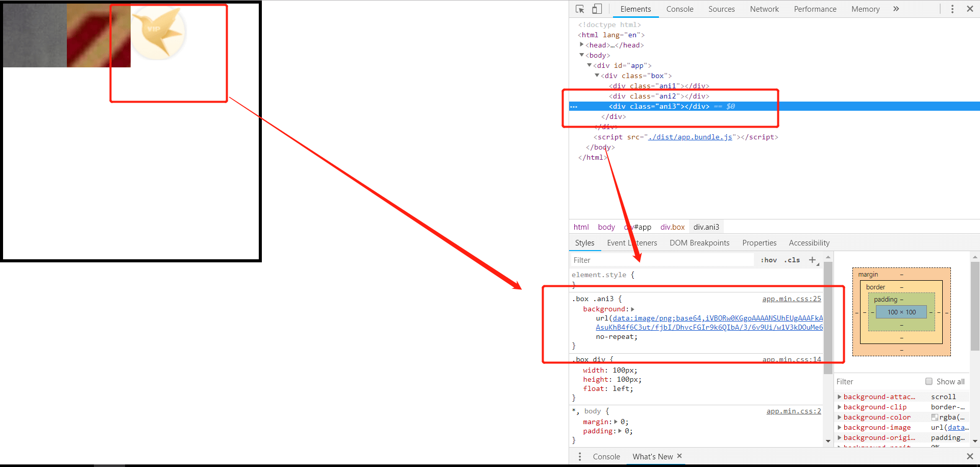The height and width of the screenshot is (467, 980).
Task: Expand the padding shorthand property
Action: pyautogui.click(x=620, y=431)
